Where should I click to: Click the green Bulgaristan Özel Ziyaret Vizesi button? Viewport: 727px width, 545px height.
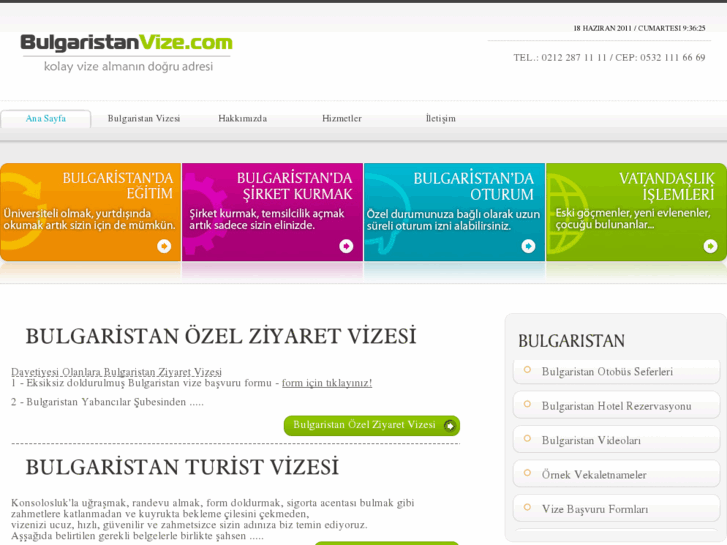pos(372,425)
